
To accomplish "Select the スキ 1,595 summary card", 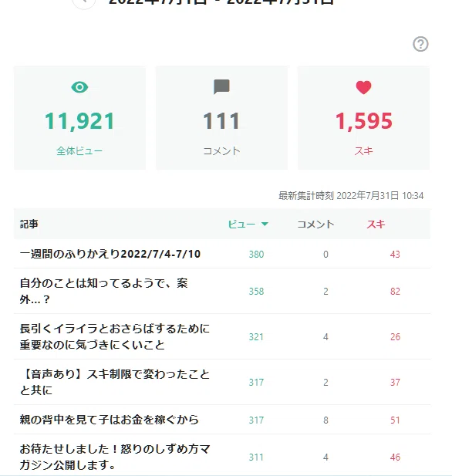I will pyautogui.click(x=363, y=118).
